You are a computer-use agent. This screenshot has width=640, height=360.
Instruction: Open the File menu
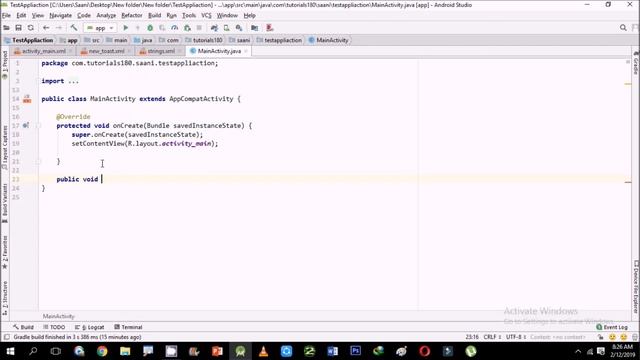[x=6, y=16]
